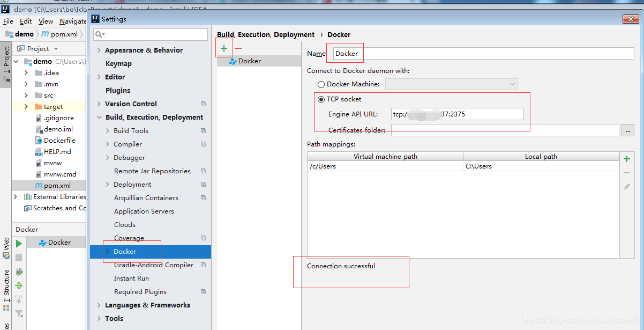This screenshot has width=644, height=330.
Task: Collapse the Build, Execution, Deployment section
Action: (99, 118)
